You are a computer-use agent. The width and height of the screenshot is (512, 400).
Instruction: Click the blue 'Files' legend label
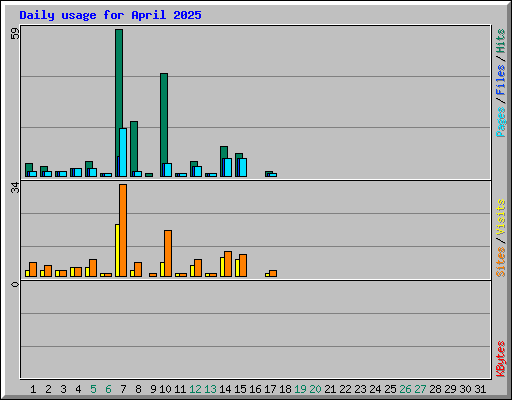pyautogui.click(x=500, y=80)
